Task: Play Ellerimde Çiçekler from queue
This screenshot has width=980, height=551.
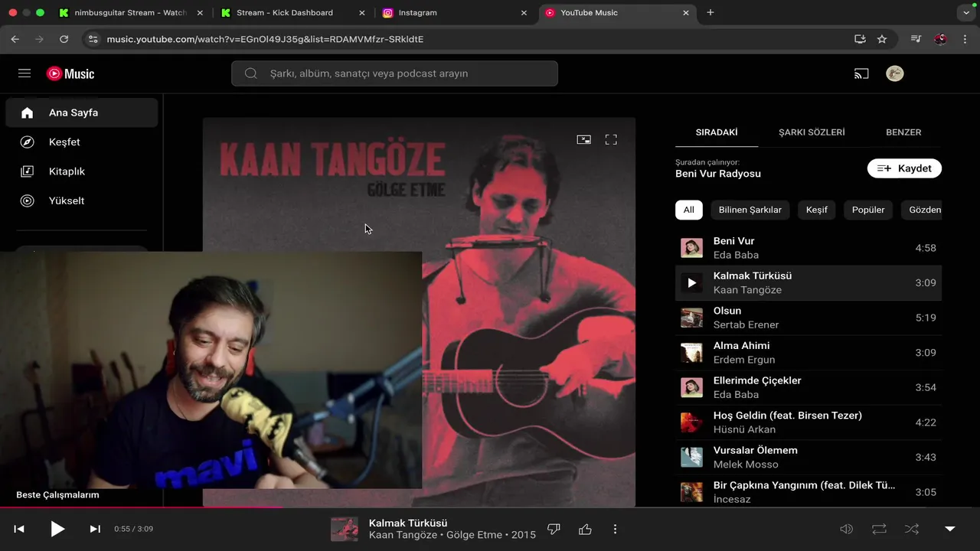Action: [808, 387]
